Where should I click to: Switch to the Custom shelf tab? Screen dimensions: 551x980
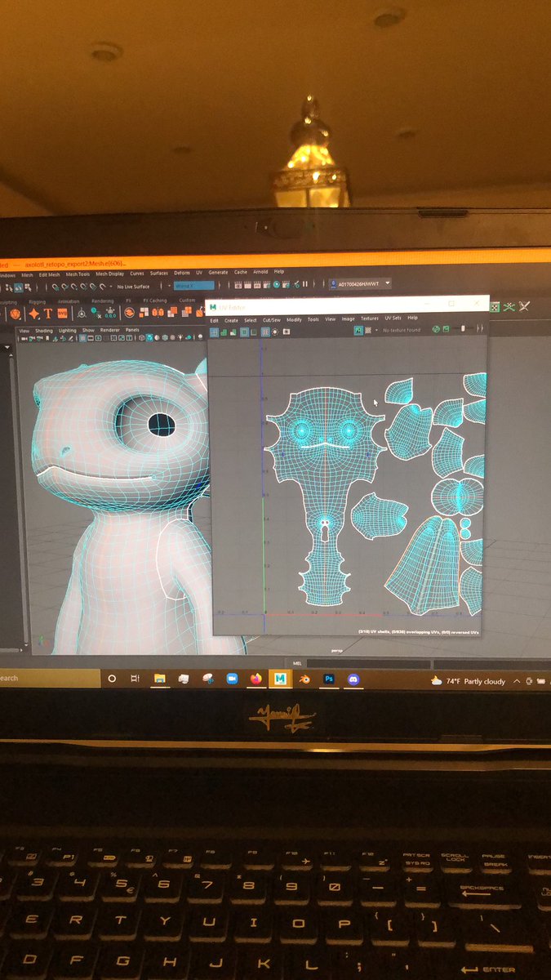187,301
